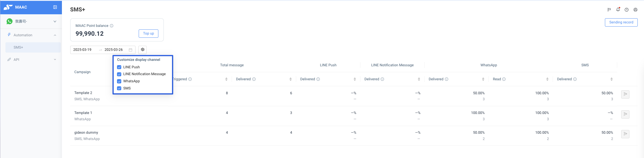Click the notification bell icon
The image size is (644, 158).
618,9
